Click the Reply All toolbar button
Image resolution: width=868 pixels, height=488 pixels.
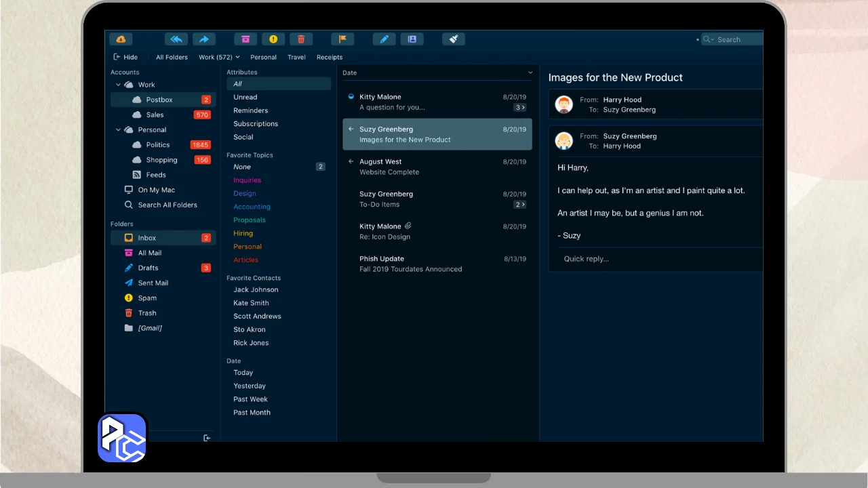[x=176, y=39]
